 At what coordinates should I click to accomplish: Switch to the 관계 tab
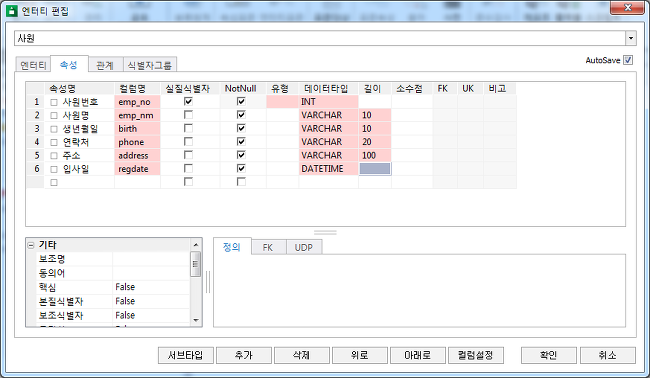point(105,65)
